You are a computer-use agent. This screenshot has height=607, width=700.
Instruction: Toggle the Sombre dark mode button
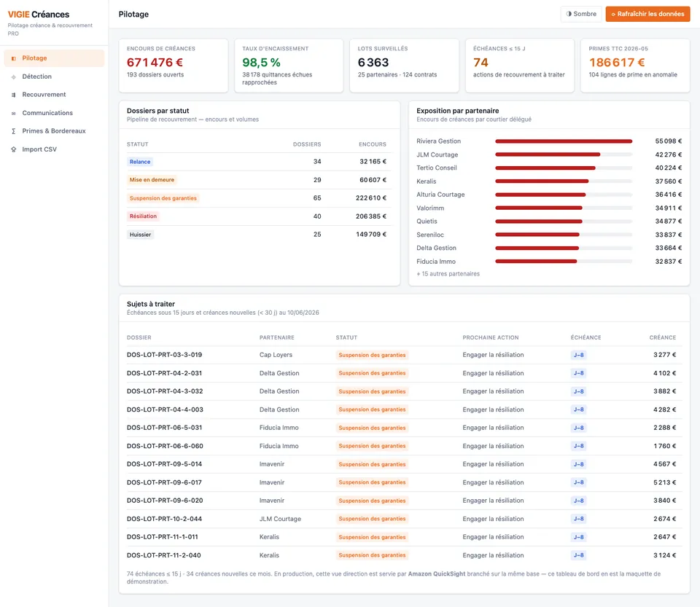click(581, 14)
